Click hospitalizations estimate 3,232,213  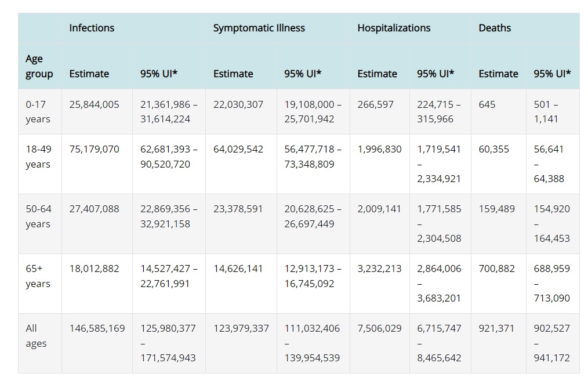[379, 268]
